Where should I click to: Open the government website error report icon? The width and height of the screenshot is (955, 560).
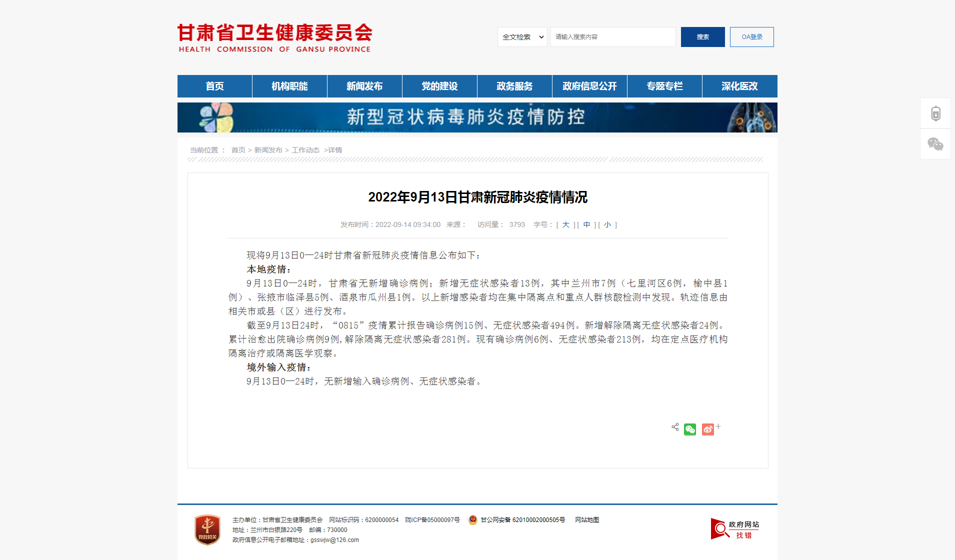(x=734, y=529)
